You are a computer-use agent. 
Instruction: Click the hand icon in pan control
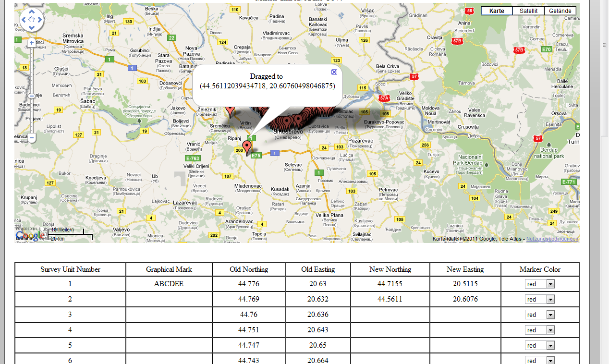point(32,20)
